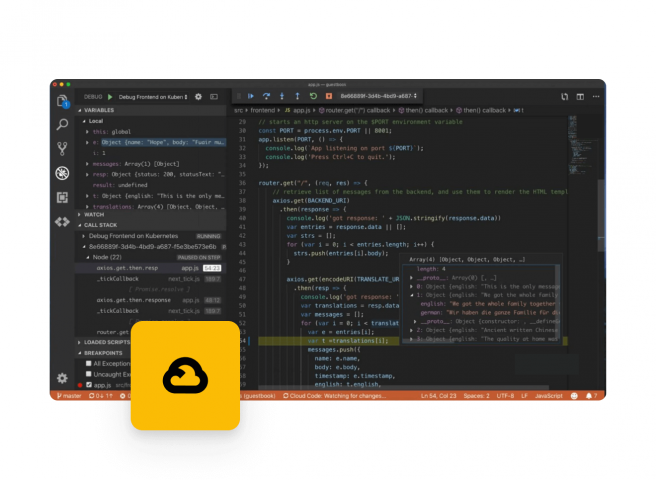This screenshot has height=480, width=656.
Task: Expand the LOADED SCRIPTS section
Action: pos(107,342)
